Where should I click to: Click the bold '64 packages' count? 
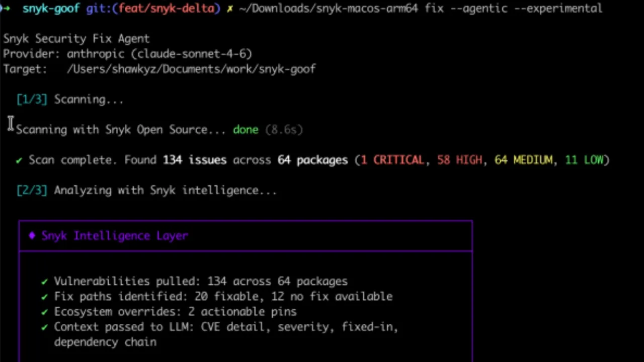[x=312, y=160]
